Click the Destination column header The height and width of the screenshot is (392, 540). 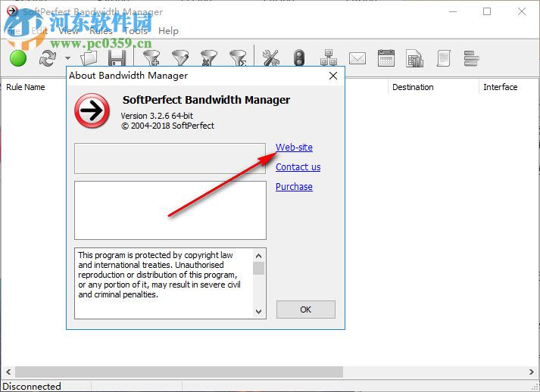[413, 87]
